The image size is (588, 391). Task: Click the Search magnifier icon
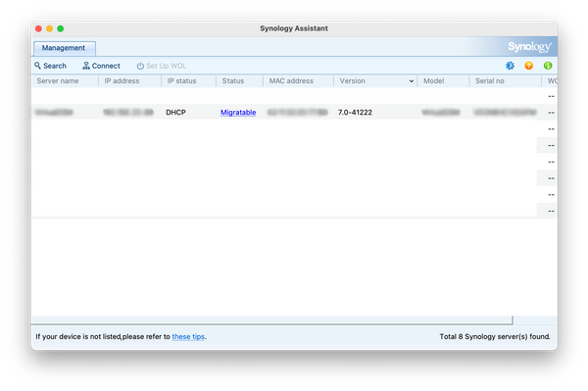[37, 66]
